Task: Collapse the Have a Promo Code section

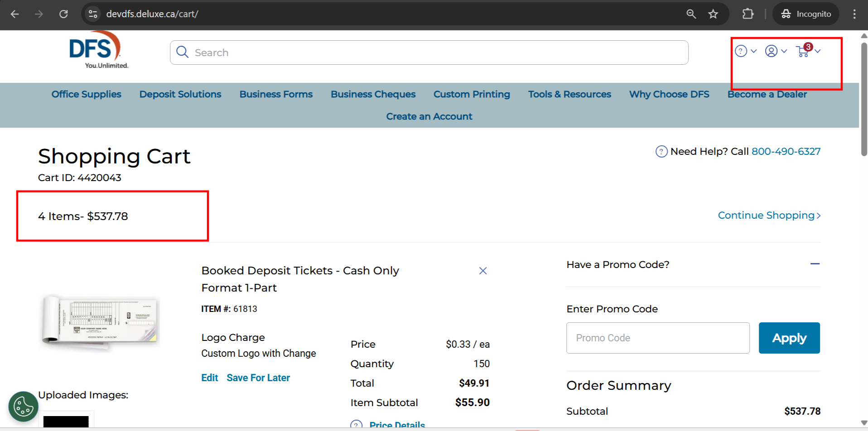Action: click(x=815, y=264)
